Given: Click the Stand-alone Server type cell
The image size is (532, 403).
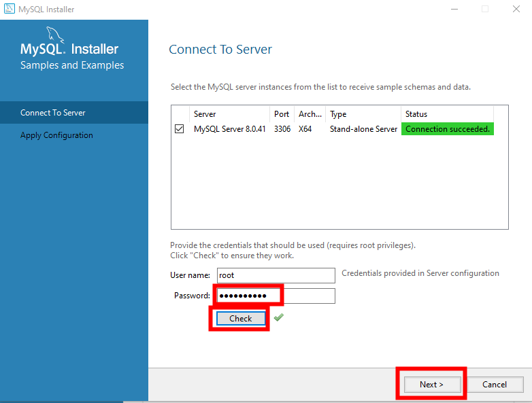Looking at the screenshot, I should point(363,129).
